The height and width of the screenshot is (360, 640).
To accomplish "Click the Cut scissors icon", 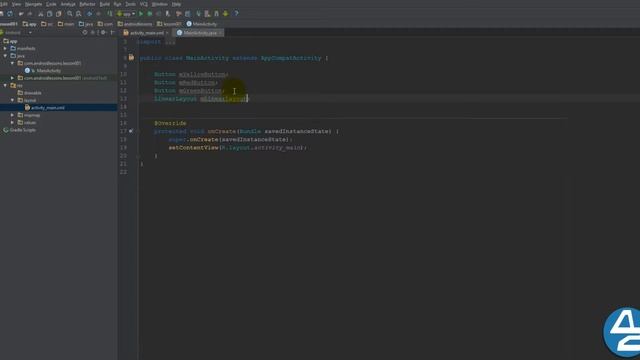I will point(40,14).
